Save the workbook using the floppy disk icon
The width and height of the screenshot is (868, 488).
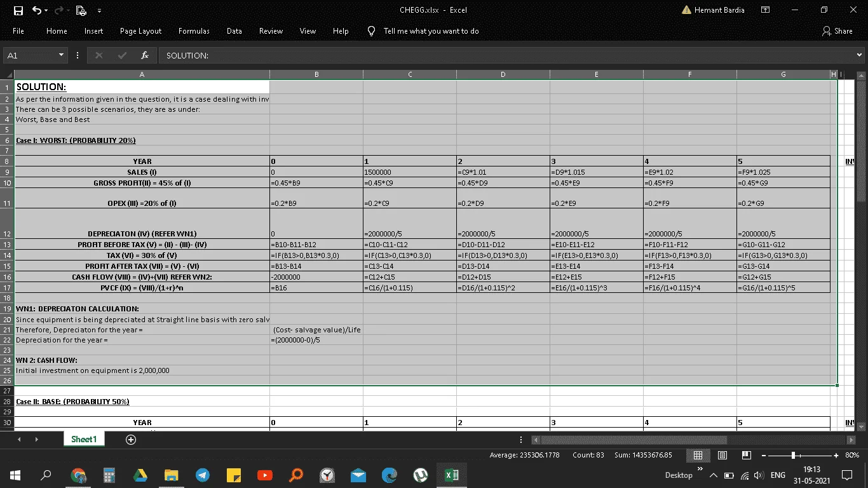click(18, 10)
